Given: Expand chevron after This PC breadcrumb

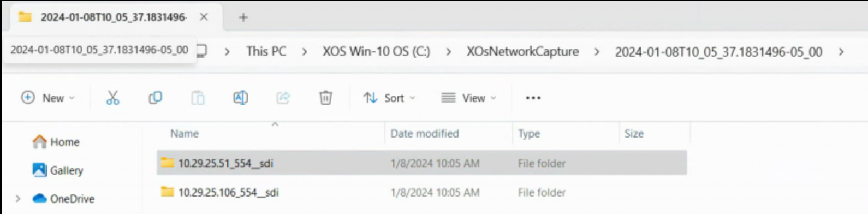Looking at the screenshot, I should [305, 52].
